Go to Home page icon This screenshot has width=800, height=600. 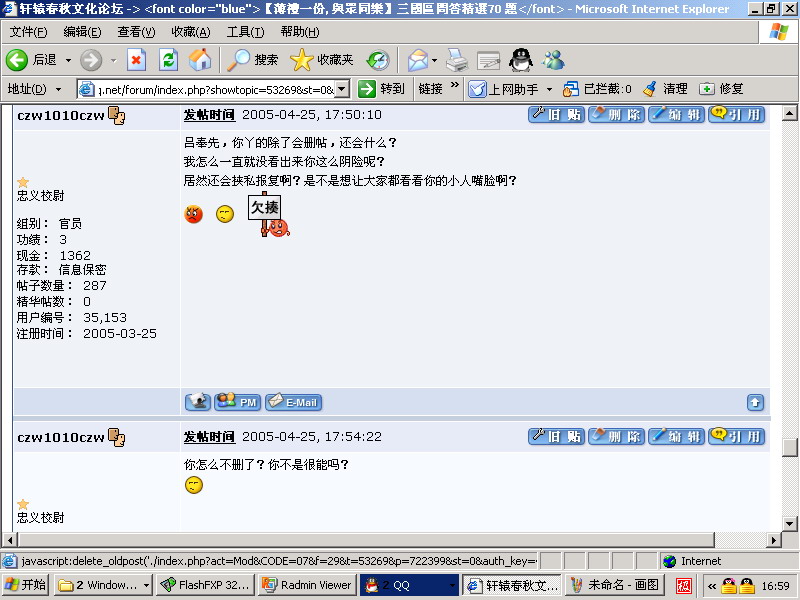200,60
